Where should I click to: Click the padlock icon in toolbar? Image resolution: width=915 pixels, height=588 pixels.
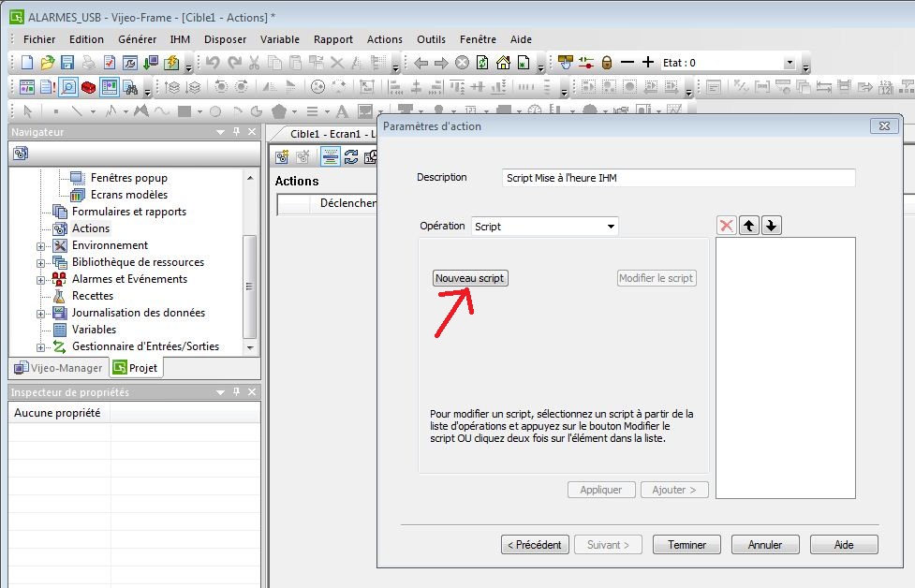[x=607, y=63]
